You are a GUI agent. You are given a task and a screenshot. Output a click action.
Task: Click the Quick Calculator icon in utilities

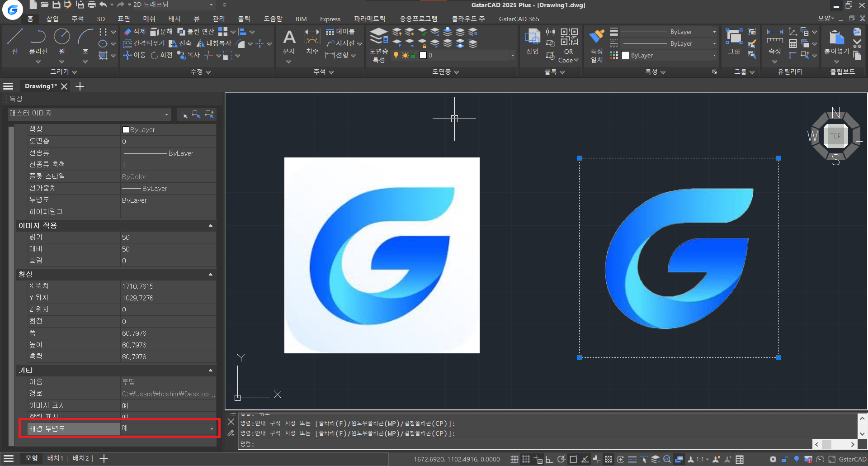pos(793,44)
